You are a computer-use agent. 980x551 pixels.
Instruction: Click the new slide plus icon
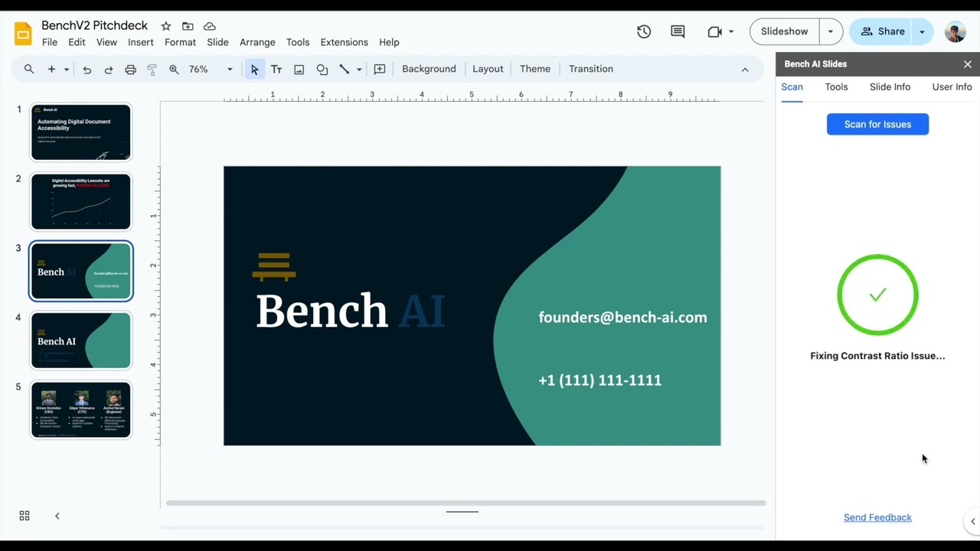[51, 69]
